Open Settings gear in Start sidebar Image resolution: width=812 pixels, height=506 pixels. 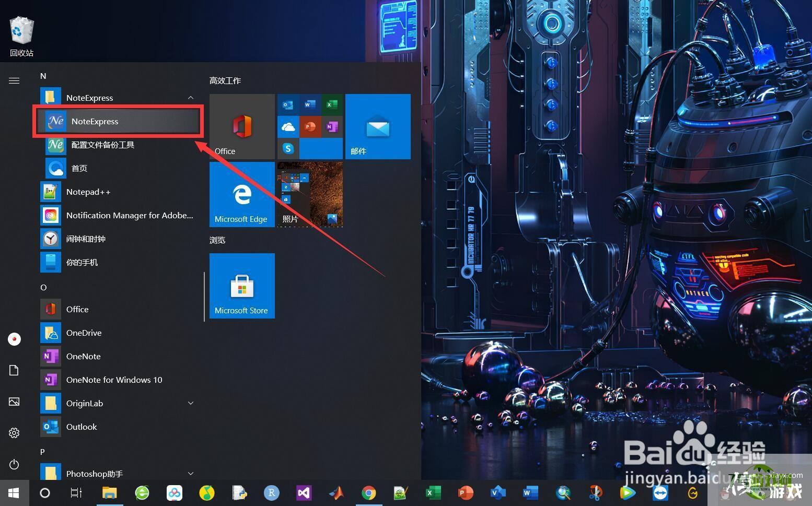click(x=14, y=433)
